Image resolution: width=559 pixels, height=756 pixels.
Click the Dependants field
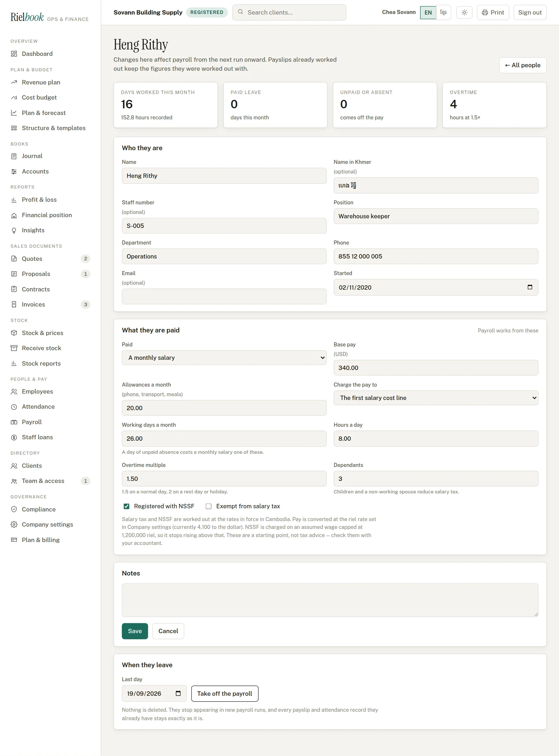click(436, 479)
